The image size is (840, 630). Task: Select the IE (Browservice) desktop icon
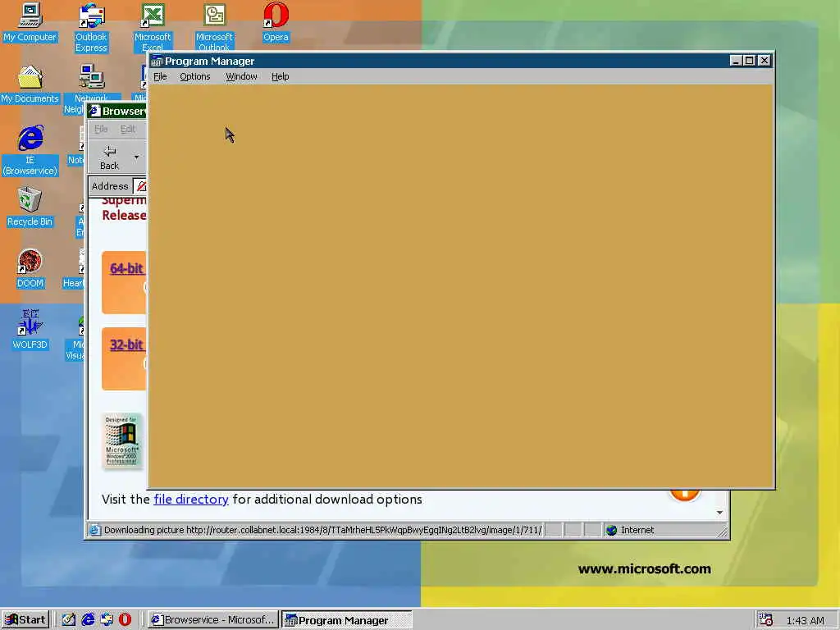(30, 151)
